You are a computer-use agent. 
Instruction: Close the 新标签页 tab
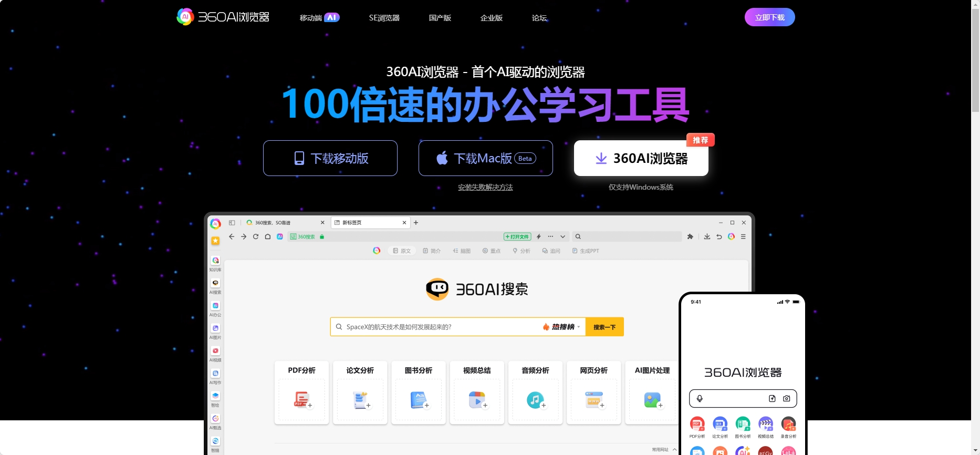[404, 223]
